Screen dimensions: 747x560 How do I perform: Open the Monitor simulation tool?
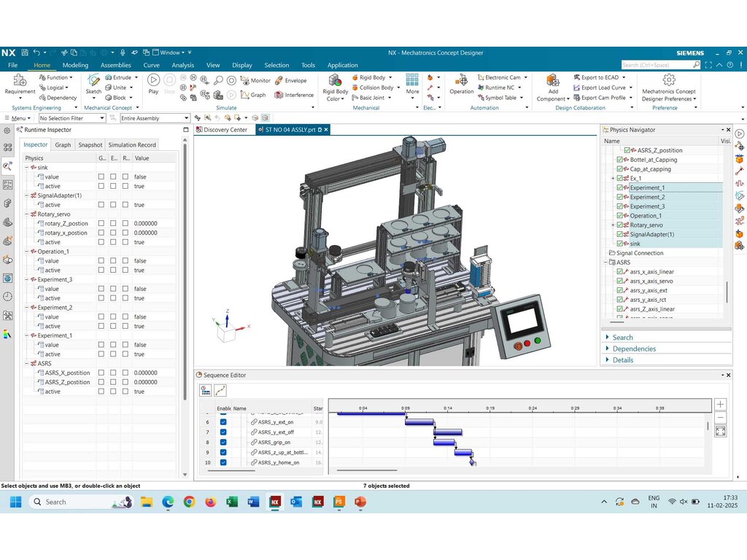tap(255, 80)
